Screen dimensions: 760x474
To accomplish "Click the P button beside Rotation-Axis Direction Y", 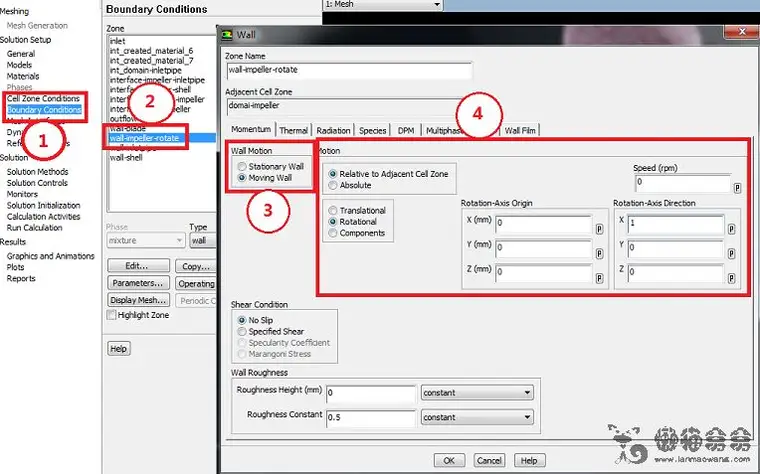I will [731, 253].
